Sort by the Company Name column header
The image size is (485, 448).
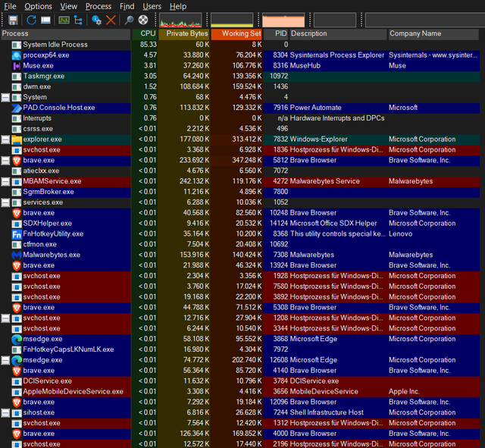(433, 33)
